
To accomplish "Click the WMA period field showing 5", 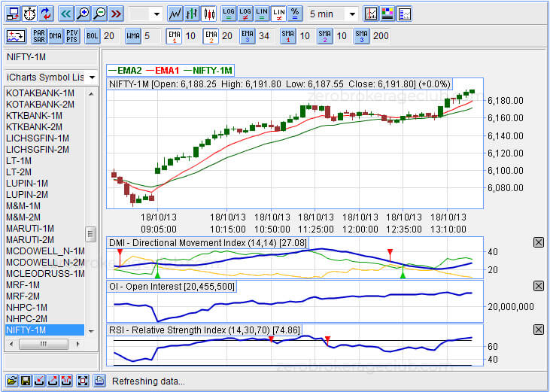I will [150, 36].
